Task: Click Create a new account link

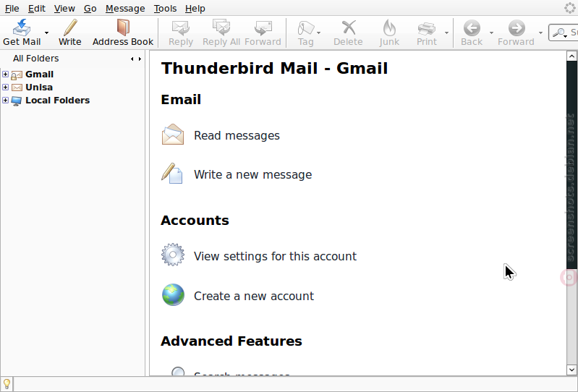Action: 254,297
